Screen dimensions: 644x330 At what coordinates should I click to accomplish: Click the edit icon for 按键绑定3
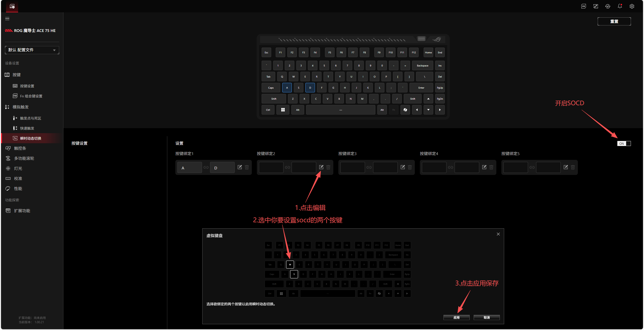pos(403,167)
